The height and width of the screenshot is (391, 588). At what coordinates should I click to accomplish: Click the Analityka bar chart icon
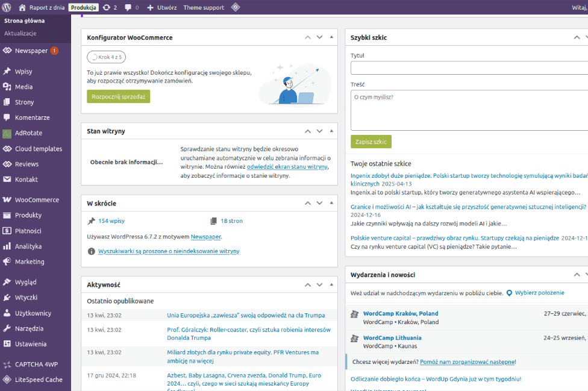7,246
